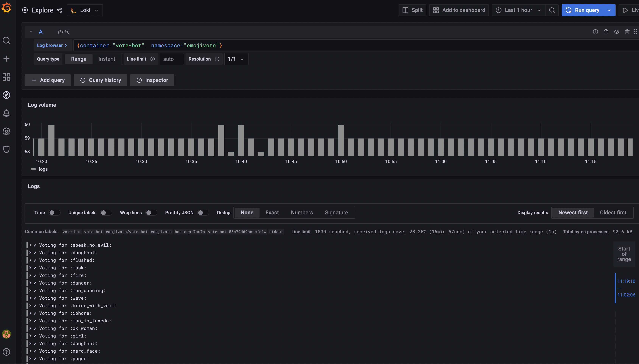The image size is (639, 364).
Task: Start Live streaming button
Action: (629, 10)
